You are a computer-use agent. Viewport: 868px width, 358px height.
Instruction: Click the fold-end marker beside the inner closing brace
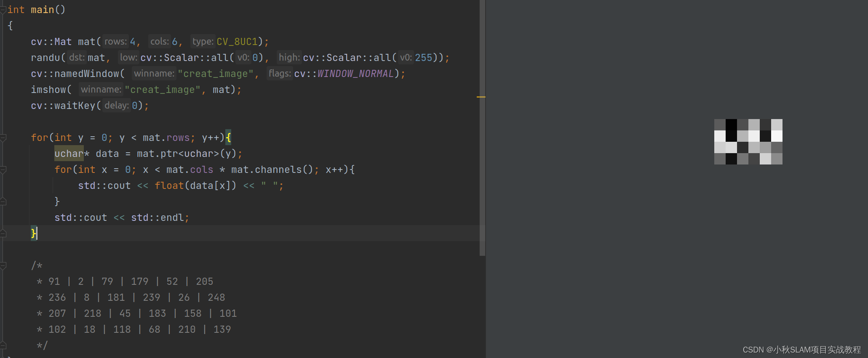click(3, 202)
